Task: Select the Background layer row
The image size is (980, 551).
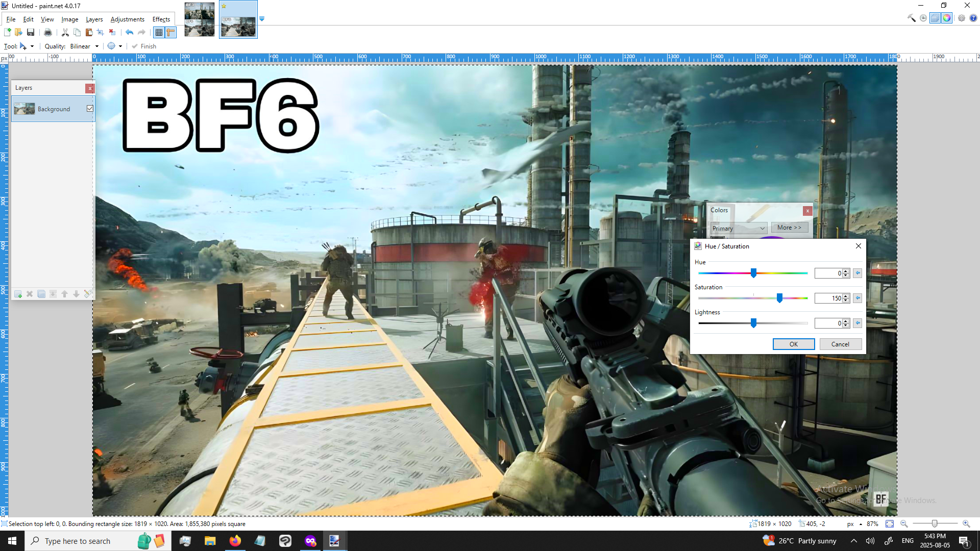Action: (53, 109)
